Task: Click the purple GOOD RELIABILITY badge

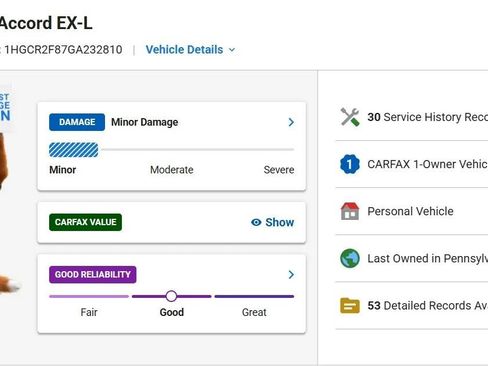Action: click(x=93, y=274)
